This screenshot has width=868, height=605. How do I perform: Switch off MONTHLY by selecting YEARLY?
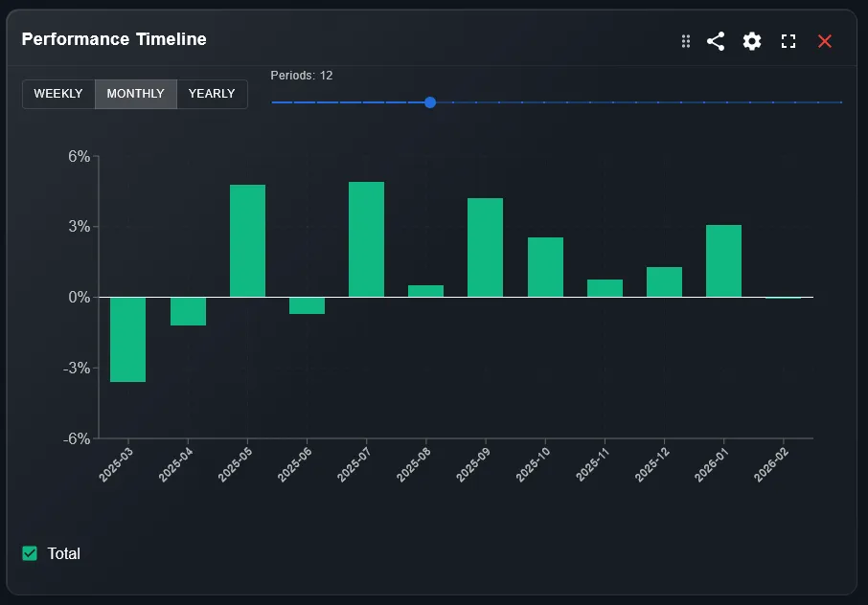point(211,94)
